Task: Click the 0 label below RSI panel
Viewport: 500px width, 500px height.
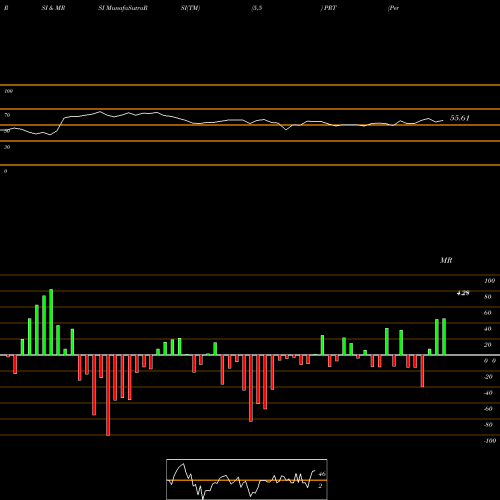Action: pyautogui.click(x=5, y=171)
